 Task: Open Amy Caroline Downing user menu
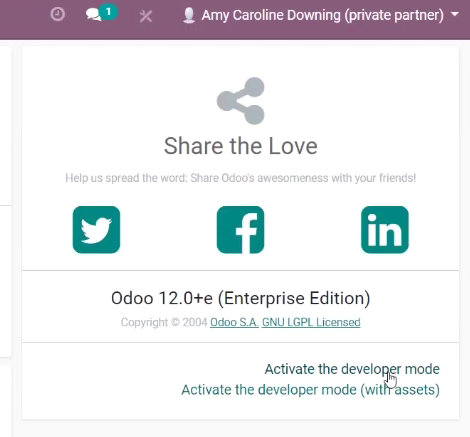coord(321,15)
